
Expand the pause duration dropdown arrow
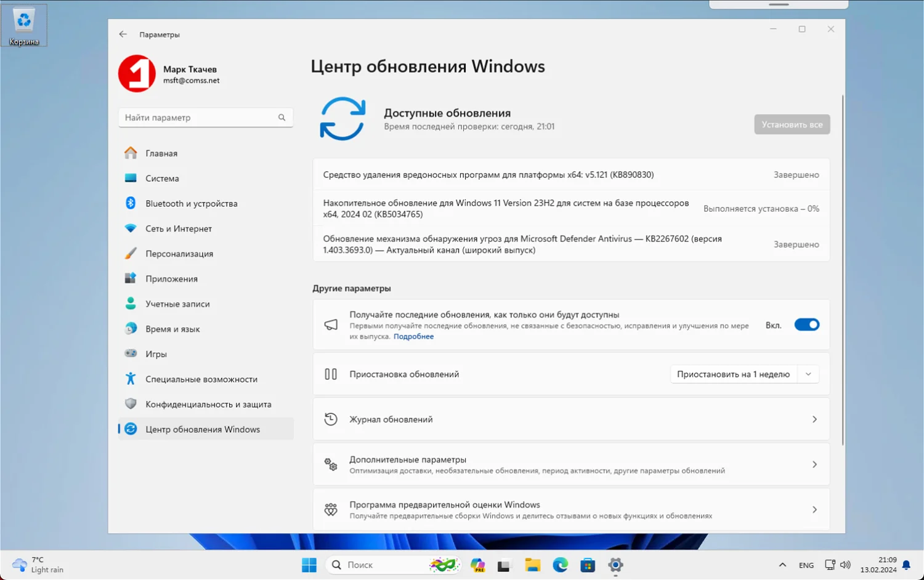point(808,374)
